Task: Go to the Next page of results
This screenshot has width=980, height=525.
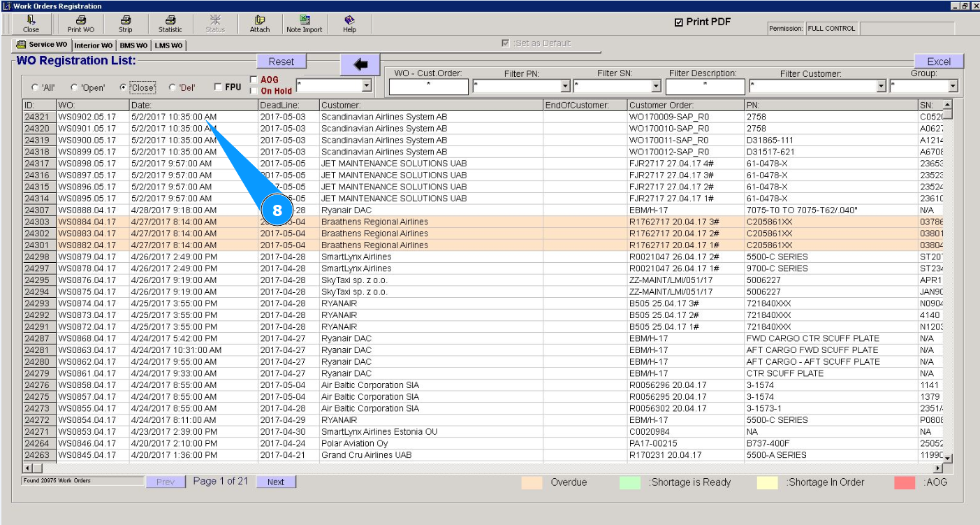Action: click(276, 482)
